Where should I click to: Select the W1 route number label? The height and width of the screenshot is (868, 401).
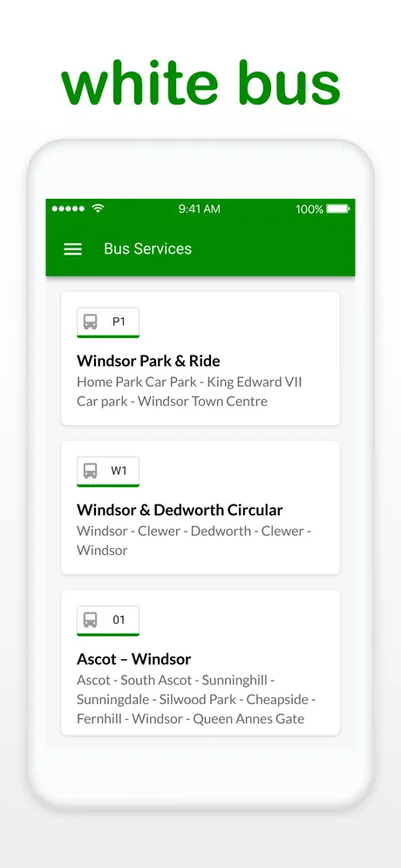tap(119, 471)
